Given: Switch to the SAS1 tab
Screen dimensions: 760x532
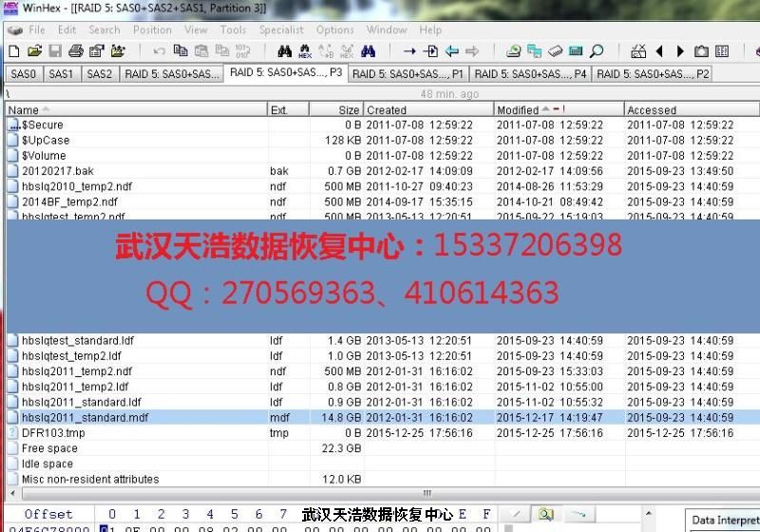Looking at the screenshot, I should 61,73.
